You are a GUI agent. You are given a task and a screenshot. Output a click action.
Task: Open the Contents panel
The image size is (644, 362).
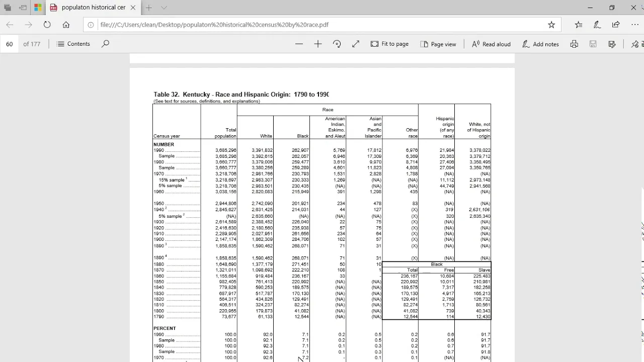click(73, 44)
